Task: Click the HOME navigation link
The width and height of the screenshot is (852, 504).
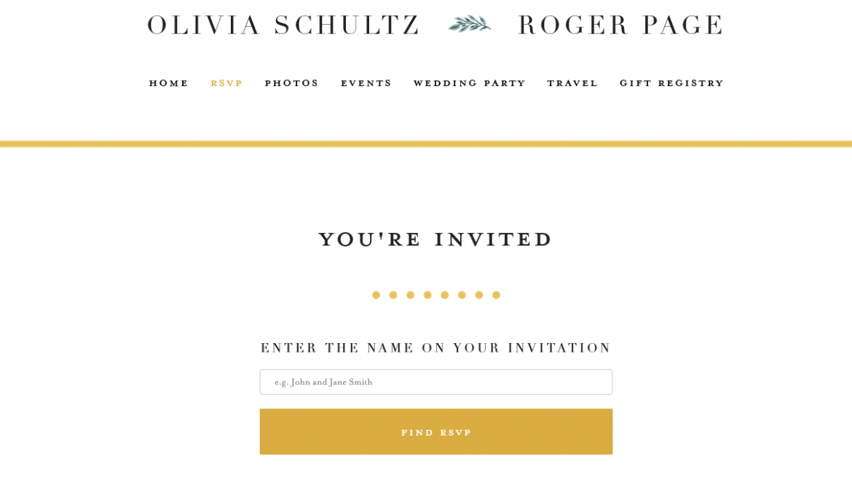Action: pyautogui.click(x=168, y=83)
